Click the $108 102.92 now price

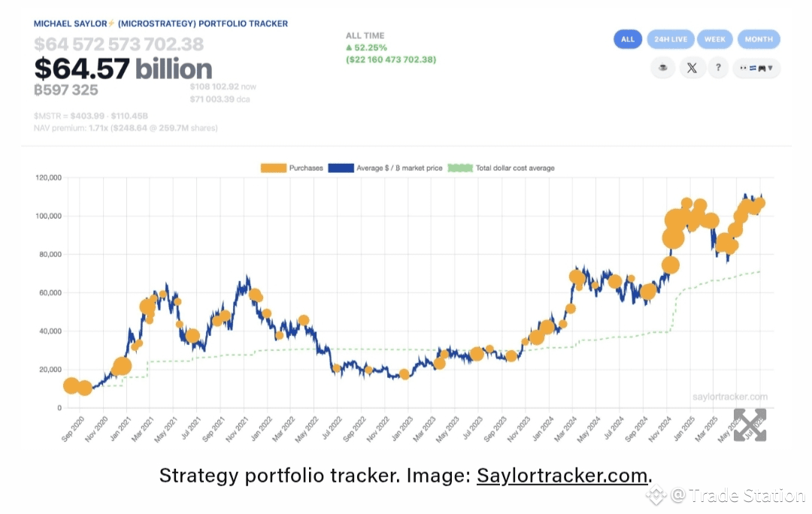click(x=223, y=86)
